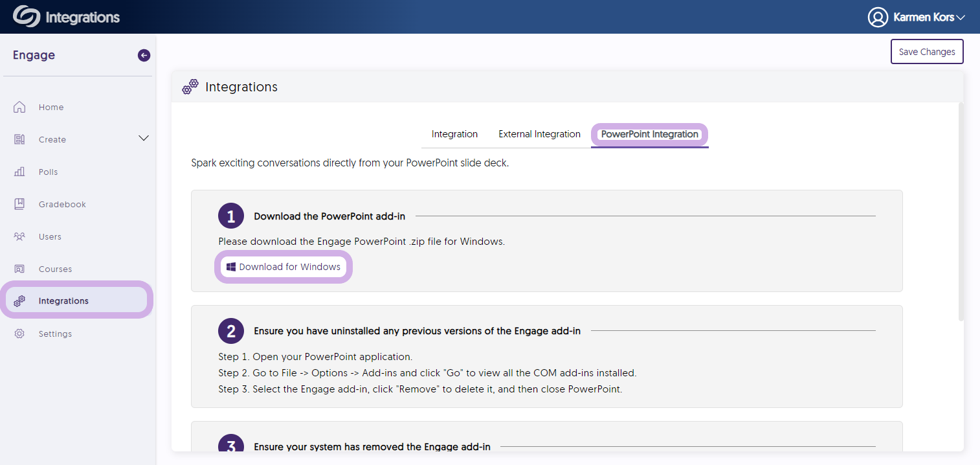Click "Ensure you have uninstalled any previous versions" heading

(417, 331)
